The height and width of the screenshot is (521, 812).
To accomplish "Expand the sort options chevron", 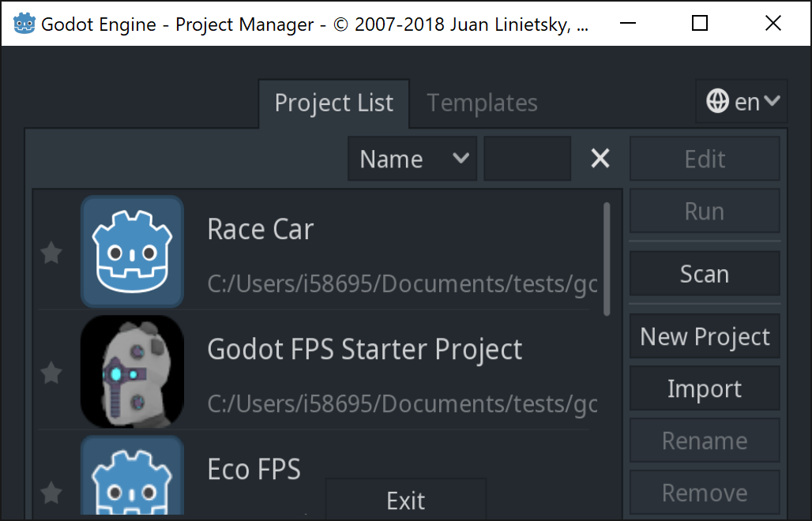I will coord(462,158).
